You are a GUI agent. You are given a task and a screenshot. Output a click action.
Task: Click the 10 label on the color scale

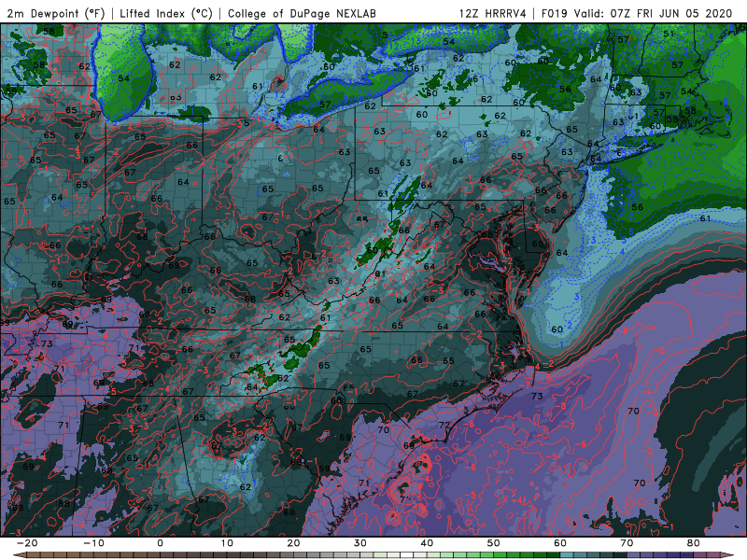[x=227, y=543]
